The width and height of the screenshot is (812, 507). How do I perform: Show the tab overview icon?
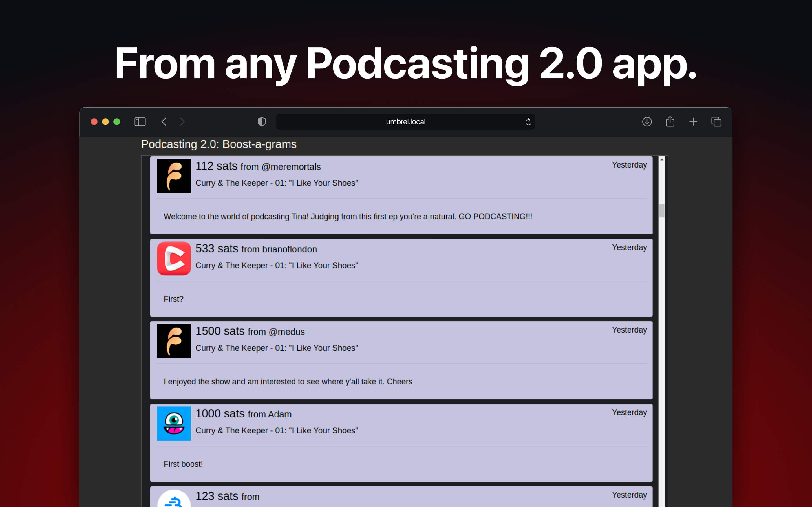pos(716,122)
